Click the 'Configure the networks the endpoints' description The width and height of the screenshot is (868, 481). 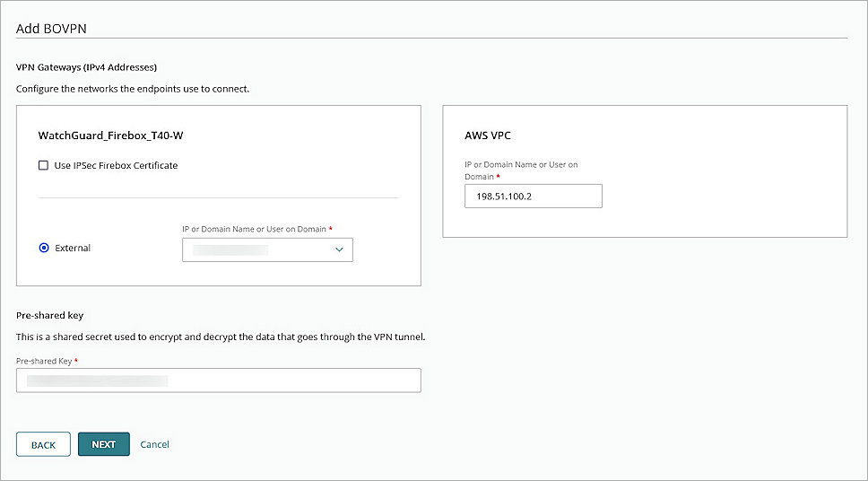133,89
